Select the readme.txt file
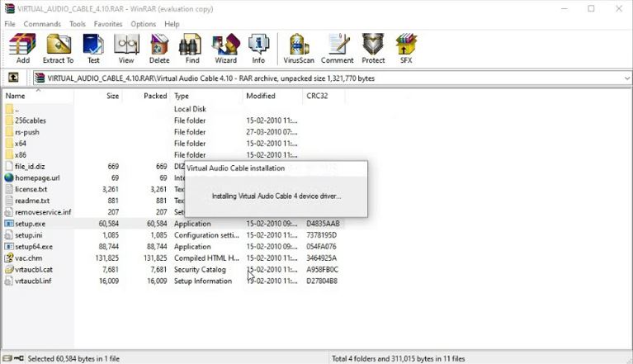 (32, 201)
